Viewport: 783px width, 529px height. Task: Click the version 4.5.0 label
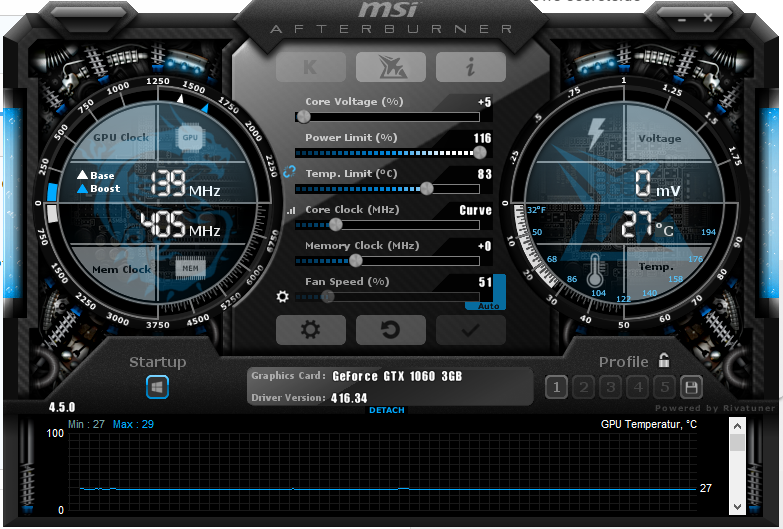[62, 407]
